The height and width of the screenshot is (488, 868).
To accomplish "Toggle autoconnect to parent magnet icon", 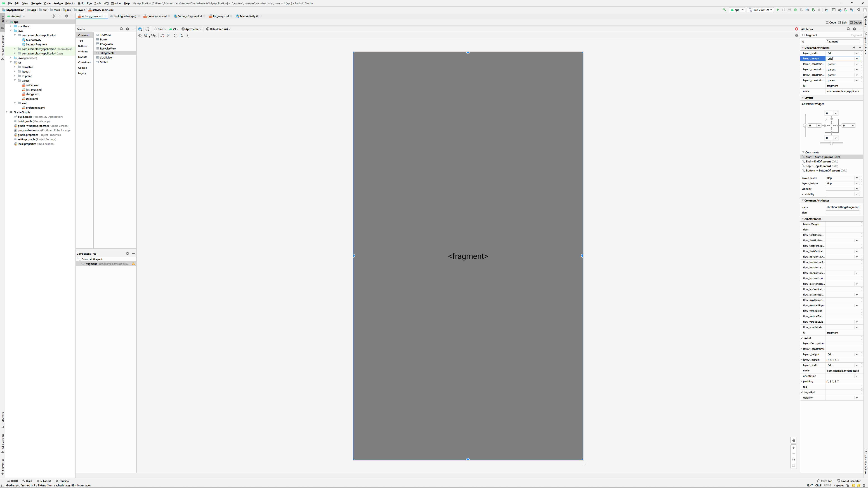I will (146, 35).
